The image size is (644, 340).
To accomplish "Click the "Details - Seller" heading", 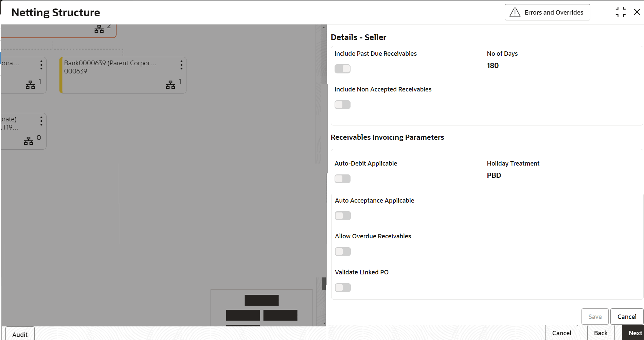I will (358, 37).
